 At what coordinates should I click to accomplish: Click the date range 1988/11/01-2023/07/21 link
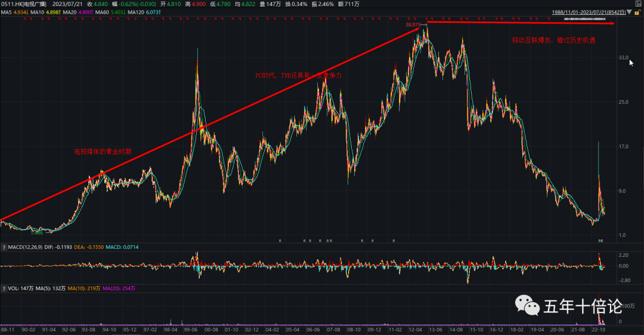[588, 13]
